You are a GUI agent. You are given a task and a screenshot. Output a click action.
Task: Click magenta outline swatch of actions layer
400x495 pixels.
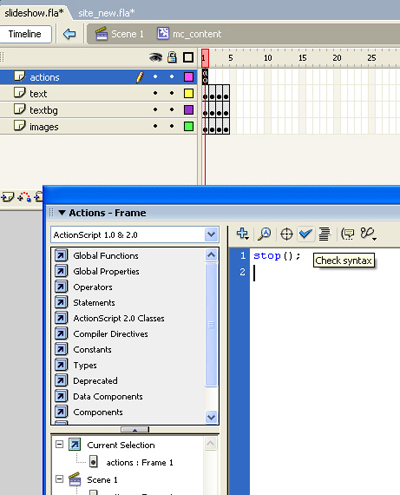(189, 77)
